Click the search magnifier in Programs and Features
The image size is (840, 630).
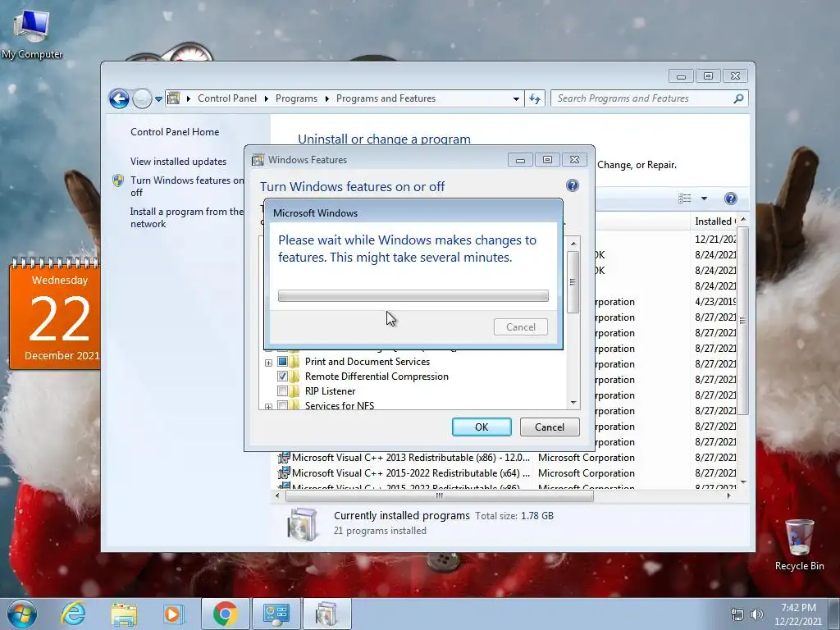[738, 98]
